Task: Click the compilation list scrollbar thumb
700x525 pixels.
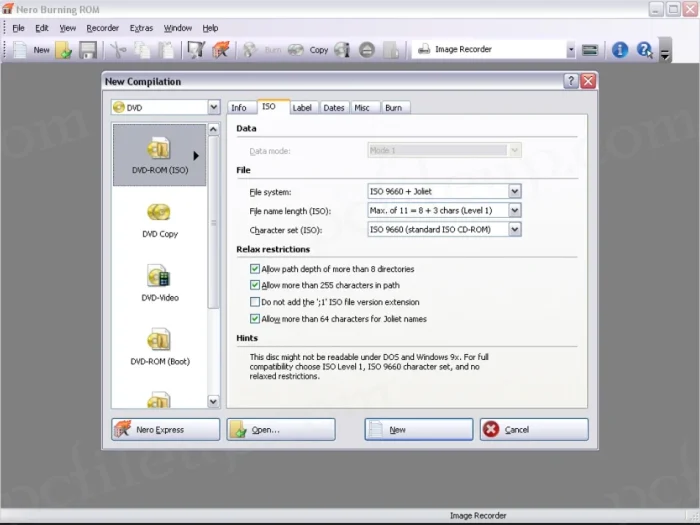Action: tap(213, 222)
